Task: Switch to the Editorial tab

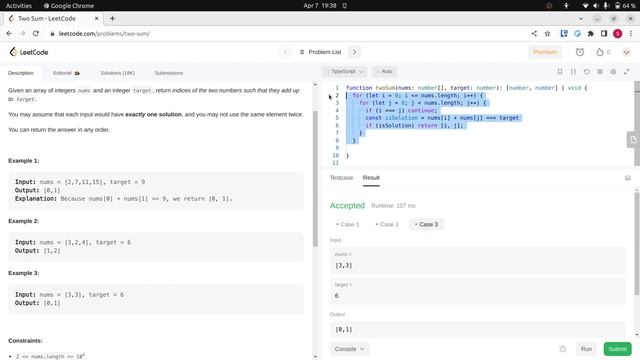Action: 66,73
